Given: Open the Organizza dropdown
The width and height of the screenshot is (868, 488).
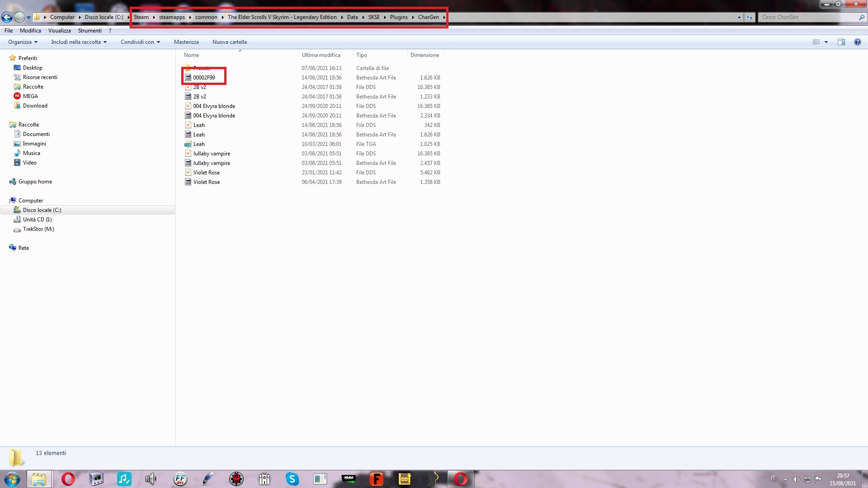Looking at the screenshot, I should (23, 42).
